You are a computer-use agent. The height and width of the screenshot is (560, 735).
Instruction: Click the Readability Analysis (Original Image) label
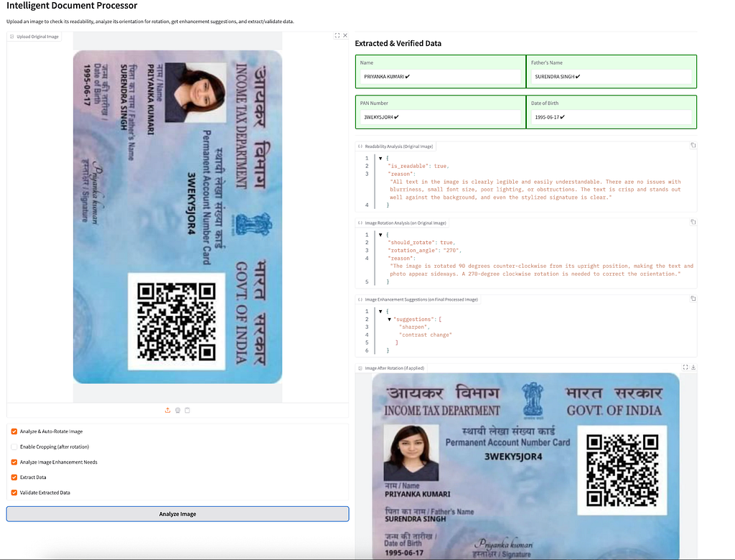pos(399,146)
